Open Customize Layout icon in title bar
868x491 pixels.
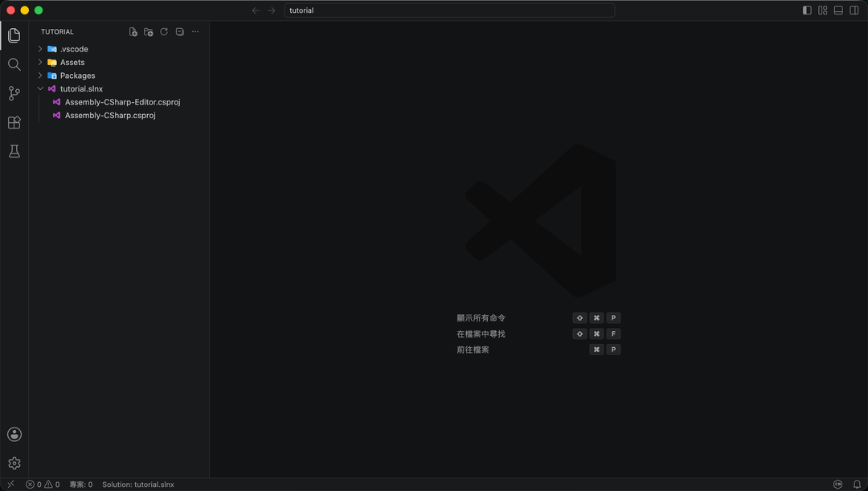[823, 10]
